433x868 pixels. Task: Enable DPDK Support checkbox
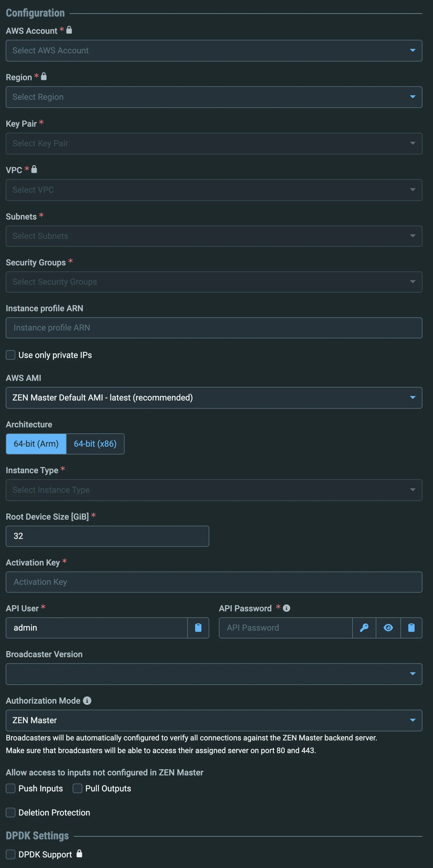11,854
